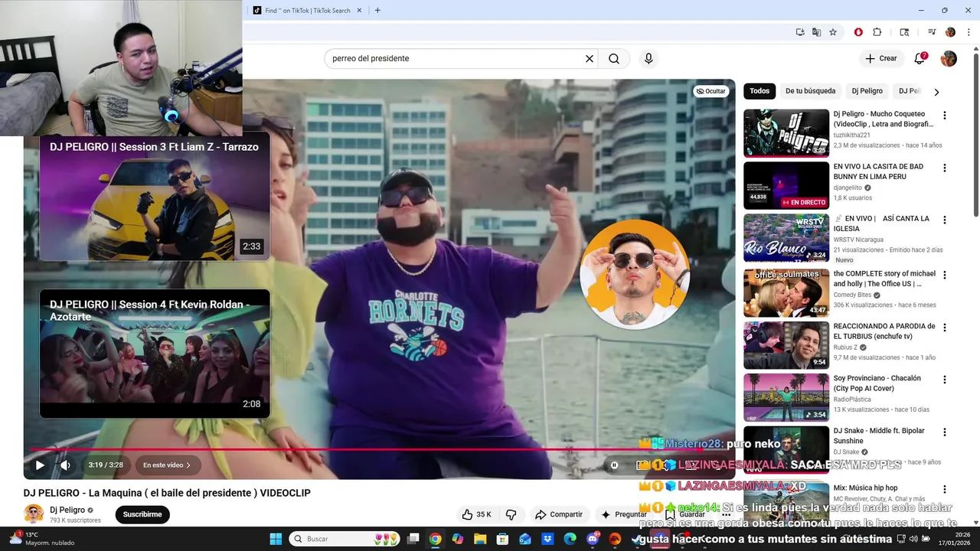This screenshot has width=980, height=551.
Task: Click the YouTube search magnifier button
Action: point(614,58)
